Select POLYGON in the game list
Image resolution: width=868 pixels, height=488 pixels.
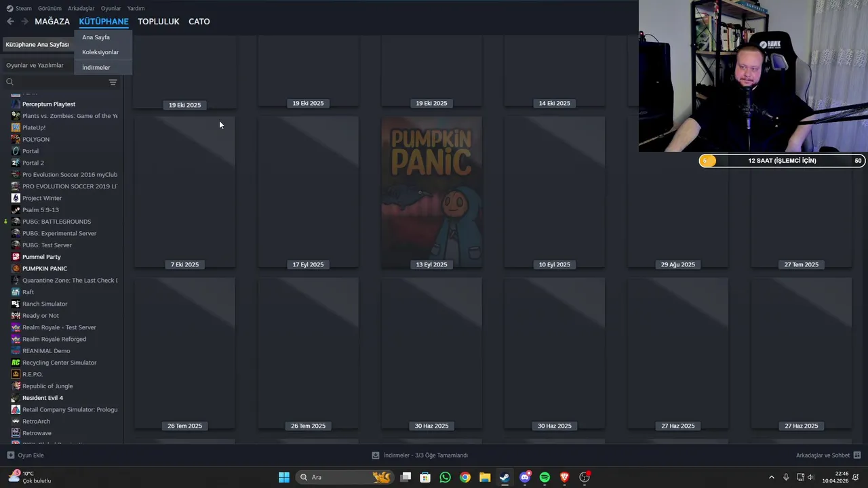tap(36, 140)
